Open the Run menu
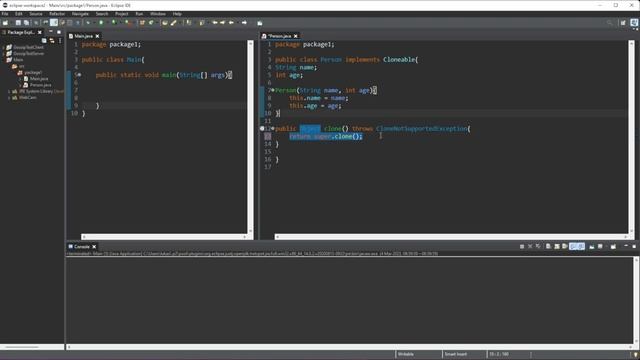 (x=139, y=14)
